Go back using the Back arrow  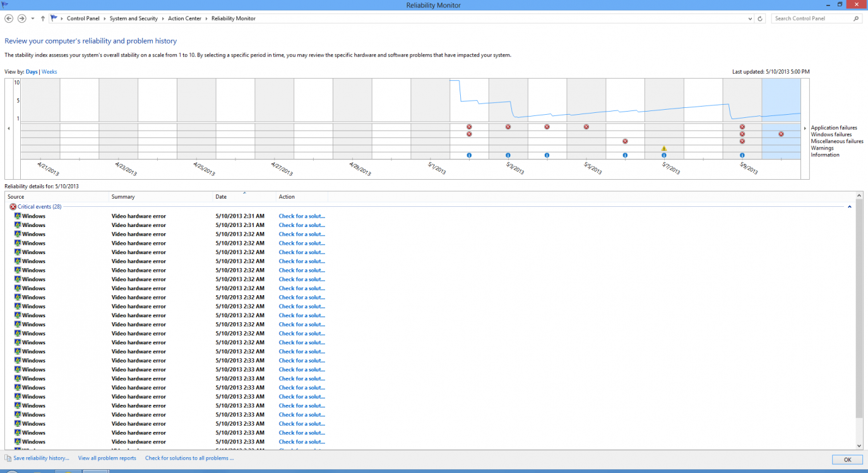click(9, 18)
